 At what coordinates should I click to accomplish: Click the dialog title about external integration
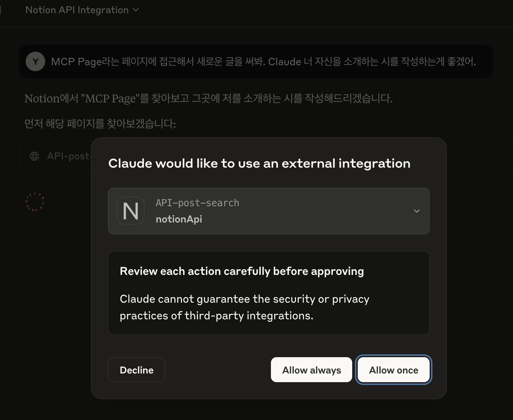[x=259, y=163]
